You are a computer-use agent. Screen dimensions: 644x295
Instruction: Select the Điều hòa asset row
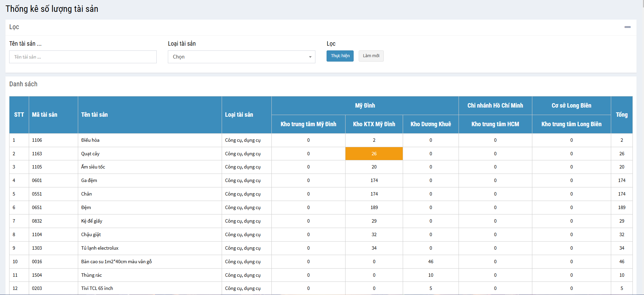click(90, 140)
